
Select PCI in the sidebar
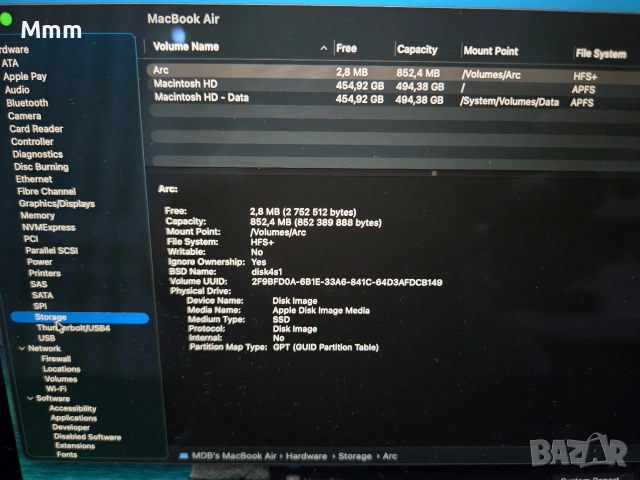[x=31, y=239]
